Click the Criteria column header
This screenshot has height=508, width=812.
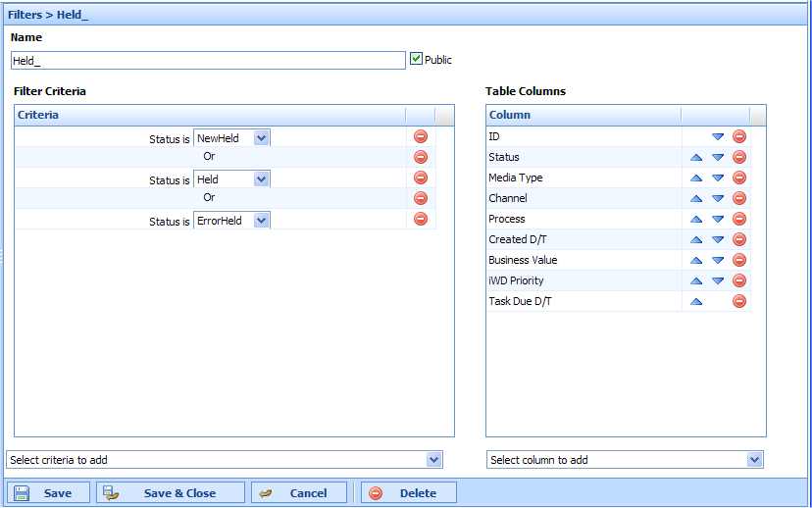(x=210, y=115)
